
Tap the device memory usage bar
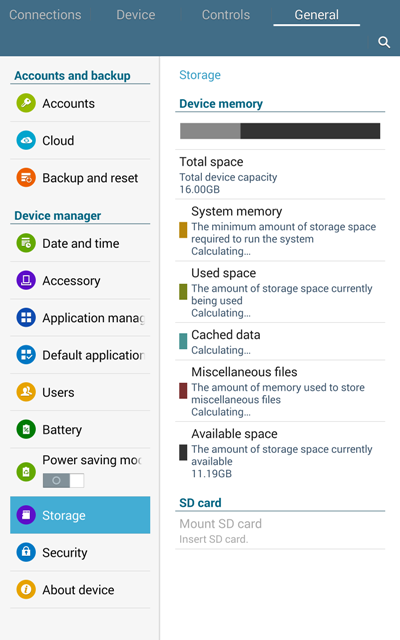pyautogui.click(x=280, y=131)
